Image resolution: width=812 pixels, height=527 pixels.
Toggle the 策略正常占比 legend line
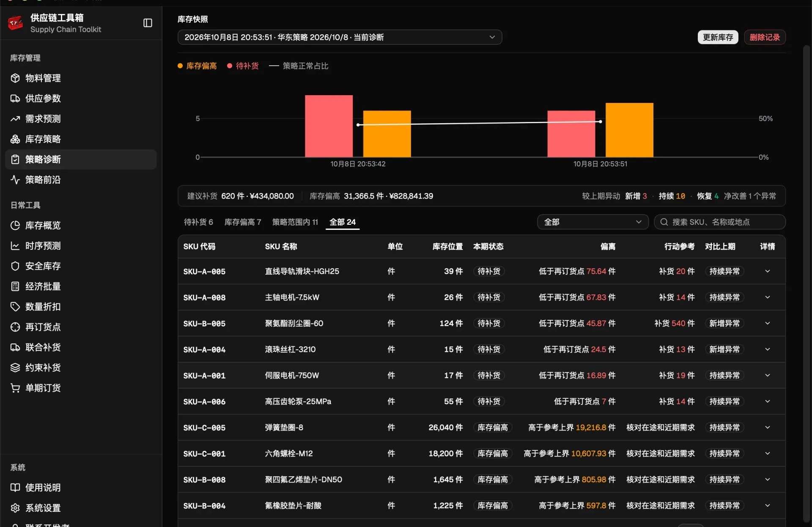[x=299, y=66]
